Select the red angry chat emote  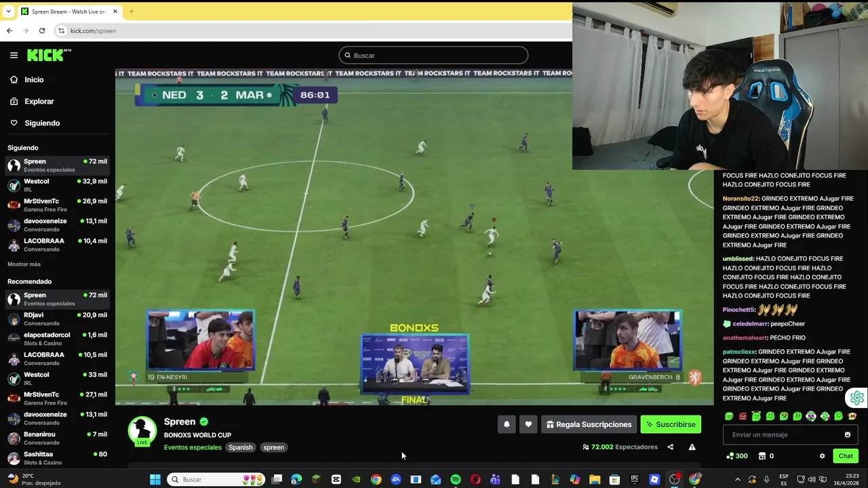click(743, 416)
